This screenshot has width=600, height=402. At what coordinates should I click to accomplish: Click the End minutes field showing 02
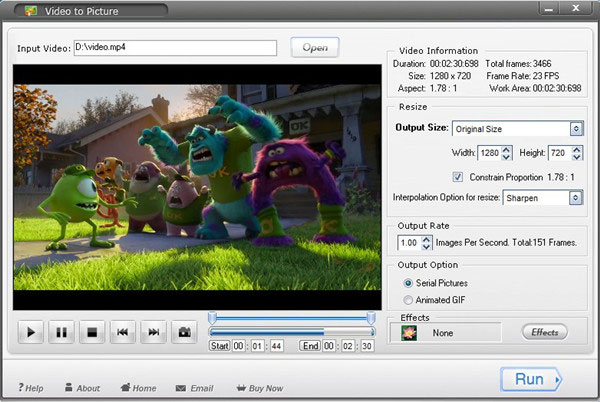[x=347, y=346]
